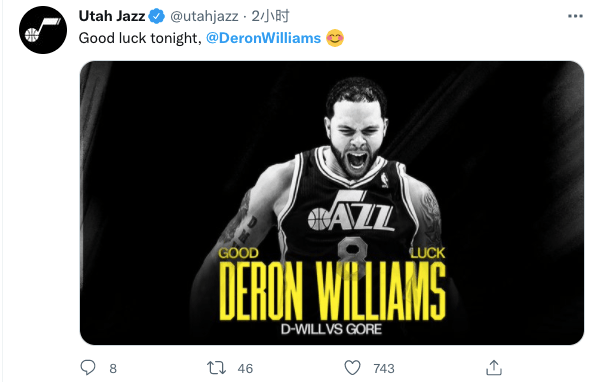Click the yellow DERON WILLIAMS headline text

pyautogui.click(x=333, y=291)
